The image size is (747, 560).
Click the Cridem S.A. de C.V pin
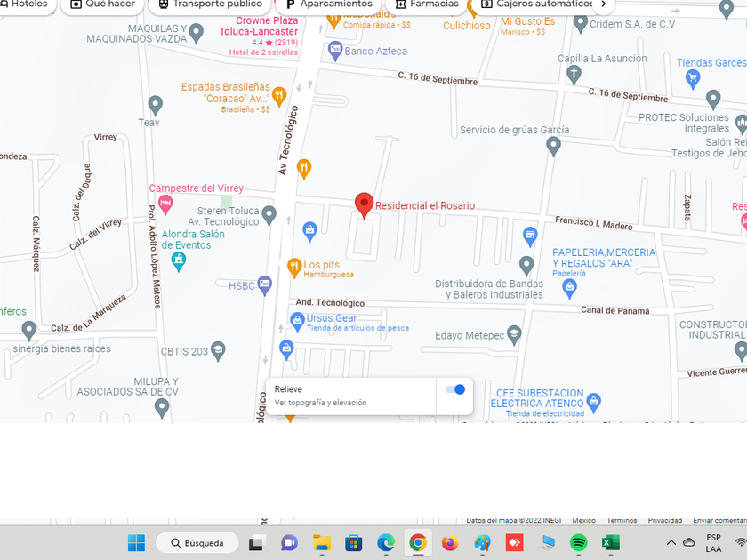(580, 24)
